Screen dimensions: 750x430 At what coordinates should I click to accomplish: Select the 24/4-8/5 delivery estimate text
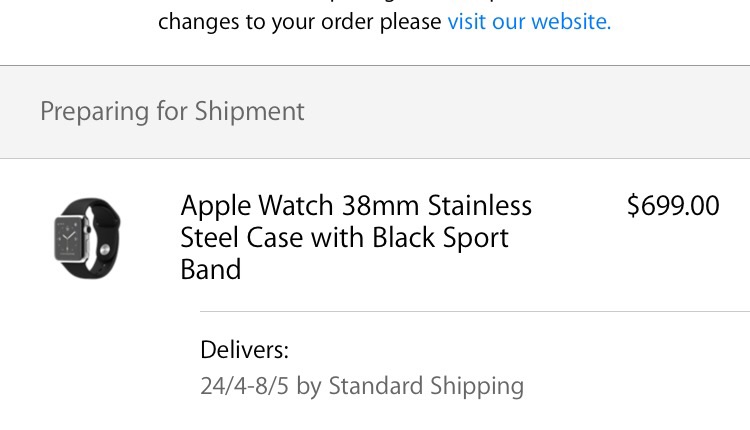tap(362, 386)
